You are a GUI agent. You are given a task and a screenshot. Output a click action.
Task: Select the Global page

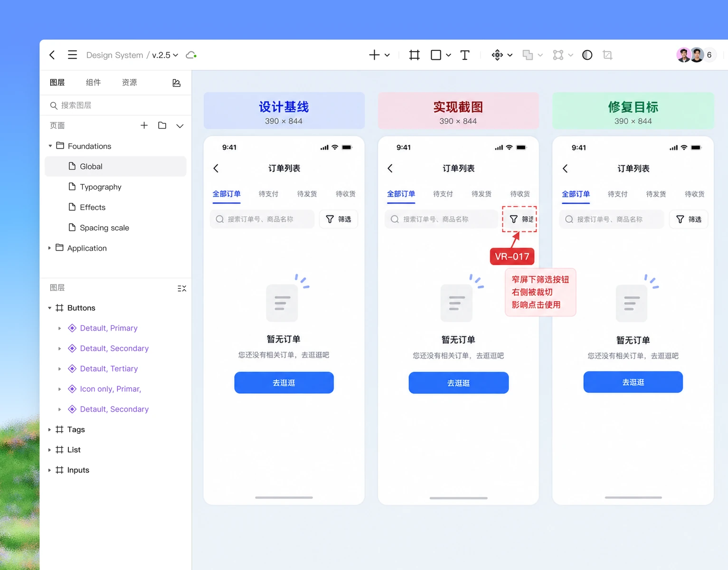click(115, 166)
